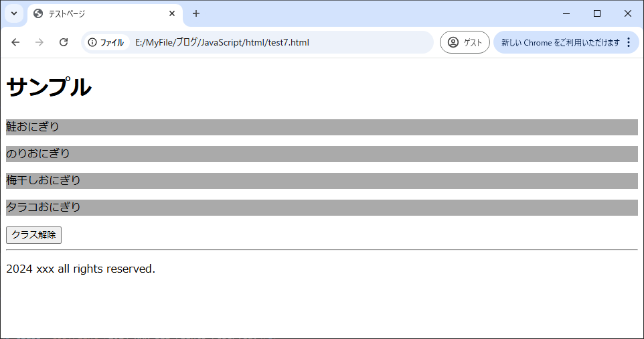Open a new tab with plus button
The width and height of the screenshot is (644, 339).
tap(196, 13)
